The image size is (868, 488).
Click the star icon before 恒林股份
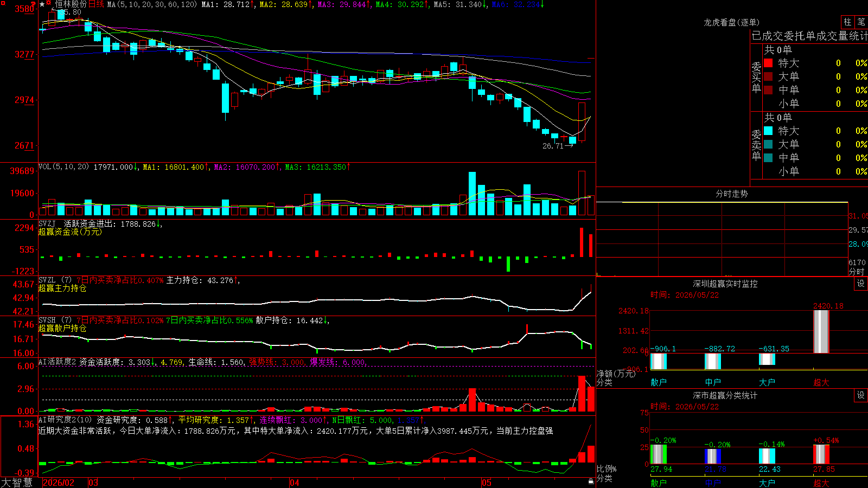coord(42,4)
